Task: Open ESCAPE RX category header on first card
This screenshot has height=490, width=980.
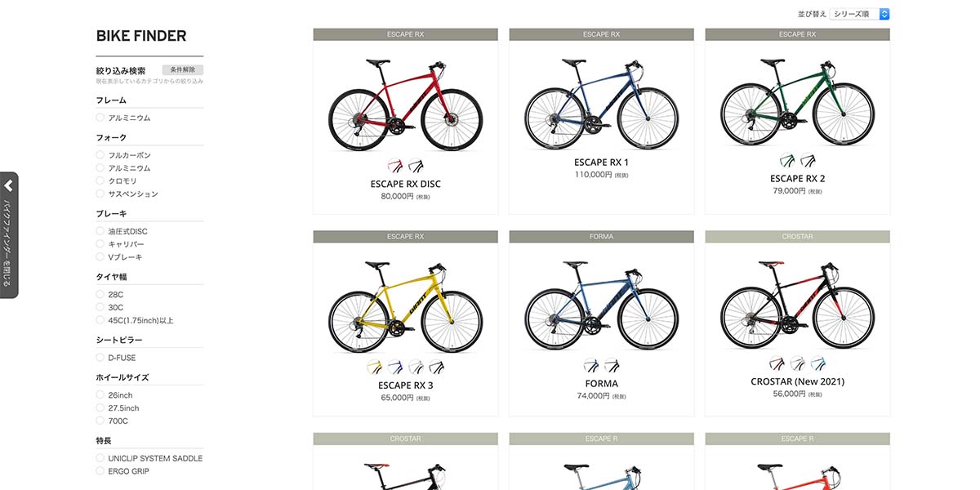Action: pos(406,34)
